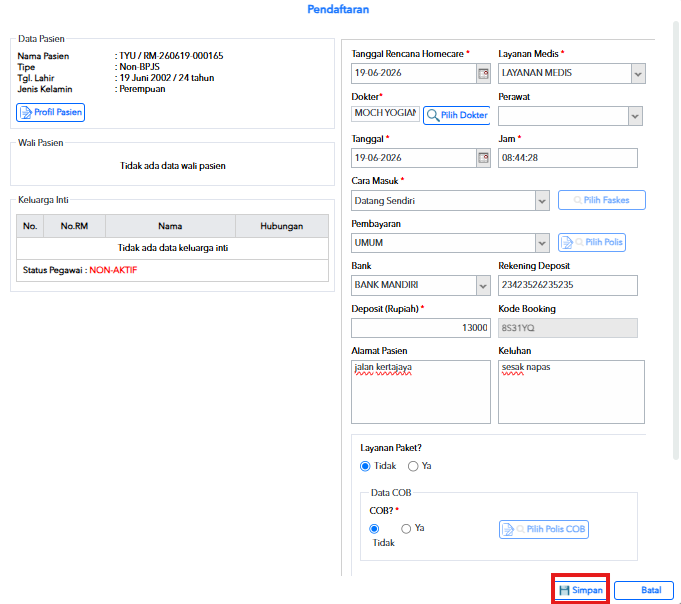
Task: Click the Alamat Pasien text area
Action: click(421, 392)
